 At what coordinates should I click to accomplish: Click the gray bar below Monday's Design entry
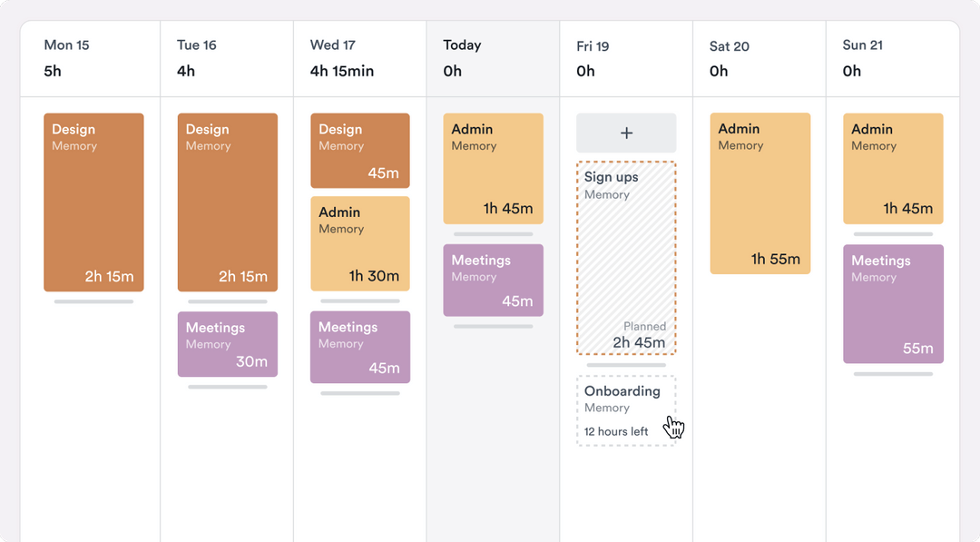click(93, 301)
